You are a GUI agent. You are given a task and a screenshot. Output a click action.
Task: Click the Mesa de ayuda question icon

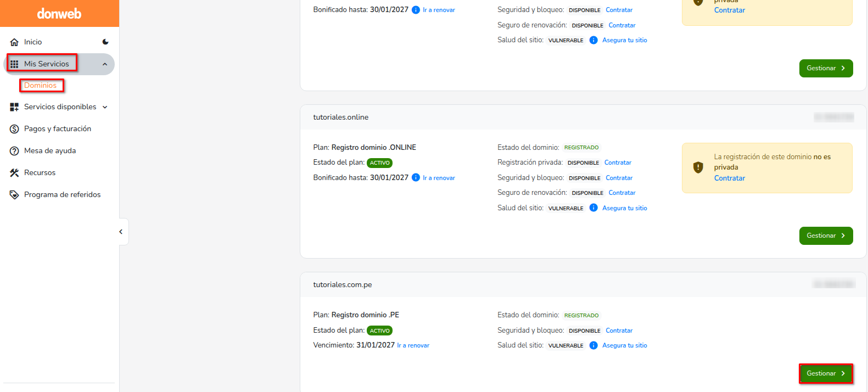coord(14,151)
